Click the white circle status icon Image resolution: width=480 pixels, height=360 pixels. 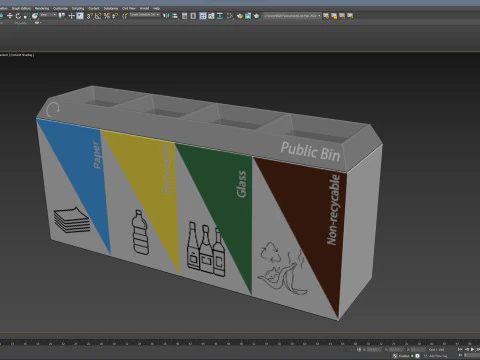[x=417, y=356]
